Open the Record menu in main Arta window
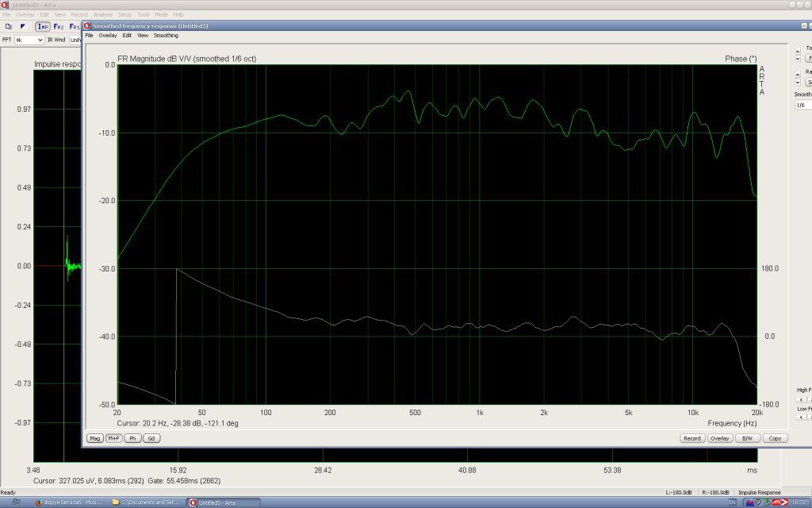Viewport: 812px width, 508px height. pyautogui.click(x=79, y=14)
